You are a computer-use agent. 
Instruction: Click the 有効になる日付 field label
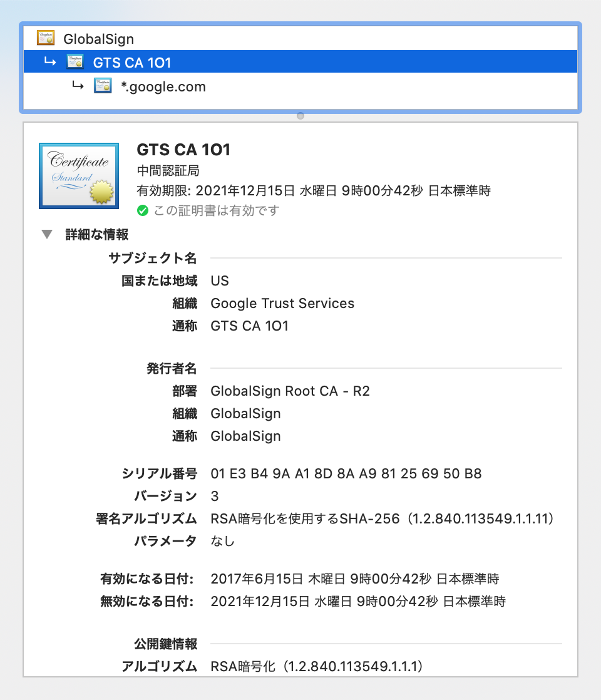tap(147, 579)
